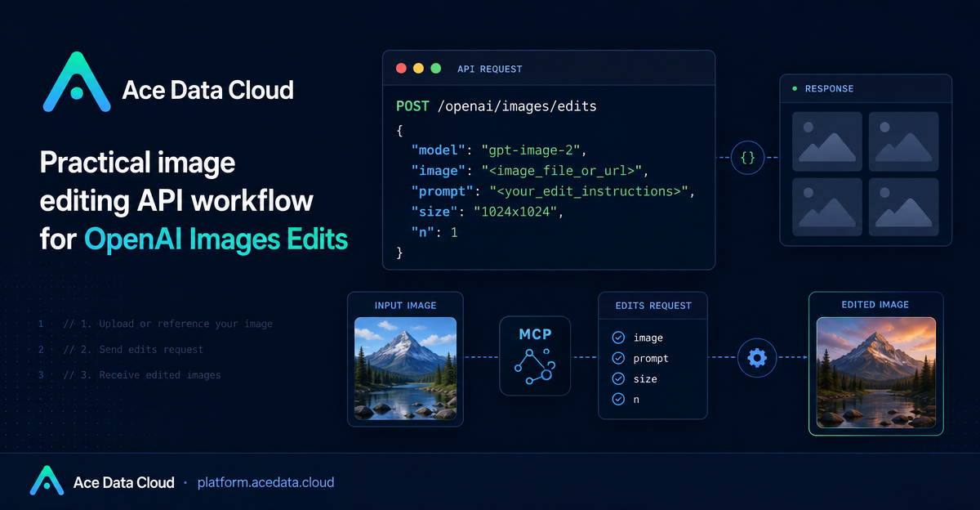The height and width of the screenshot is (510, 980).
Task: Click the curly braces JSON icon
Action: pyautogui.click(x=747, y=158)
